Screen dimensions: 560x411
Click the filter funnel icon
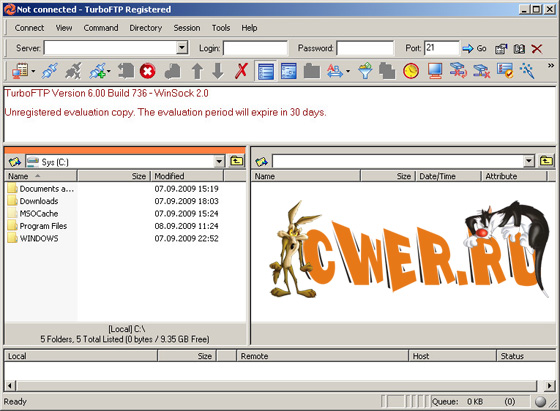point(365,71)
